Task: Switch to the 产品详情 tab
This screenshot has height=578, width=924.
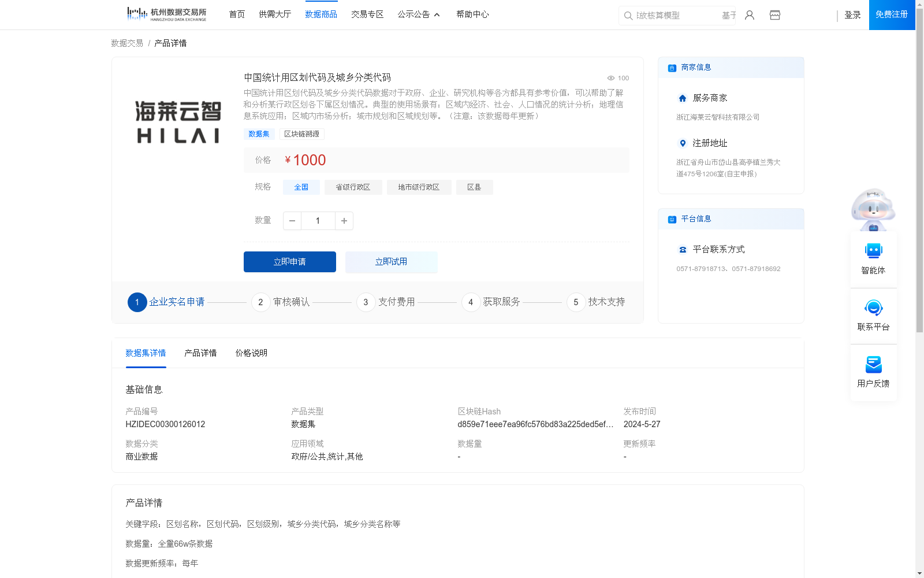Action: tap(200, 353)
